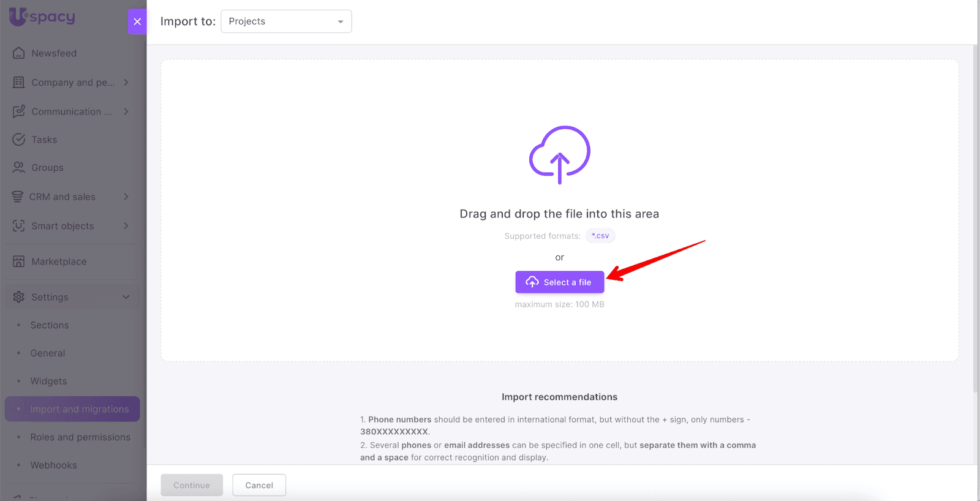Screen dimensions: 980x501
Task: Click the 'Drag and drop the file' text
Action: tap(559, 214)
